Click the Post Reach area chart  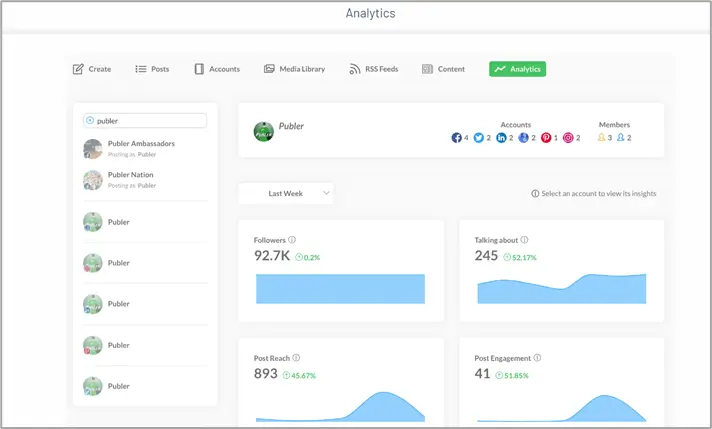(341, 407)
